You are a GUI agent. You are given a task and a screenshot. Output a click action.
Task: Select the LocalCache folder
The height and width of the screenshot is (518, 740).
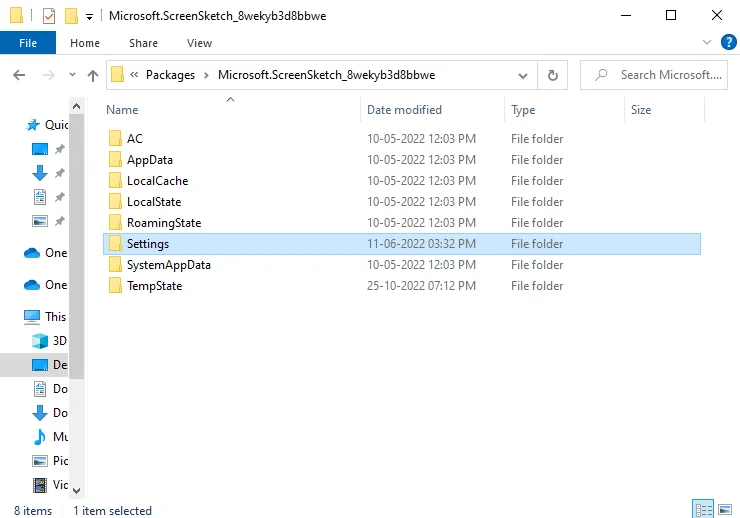(x=402, y=181)
